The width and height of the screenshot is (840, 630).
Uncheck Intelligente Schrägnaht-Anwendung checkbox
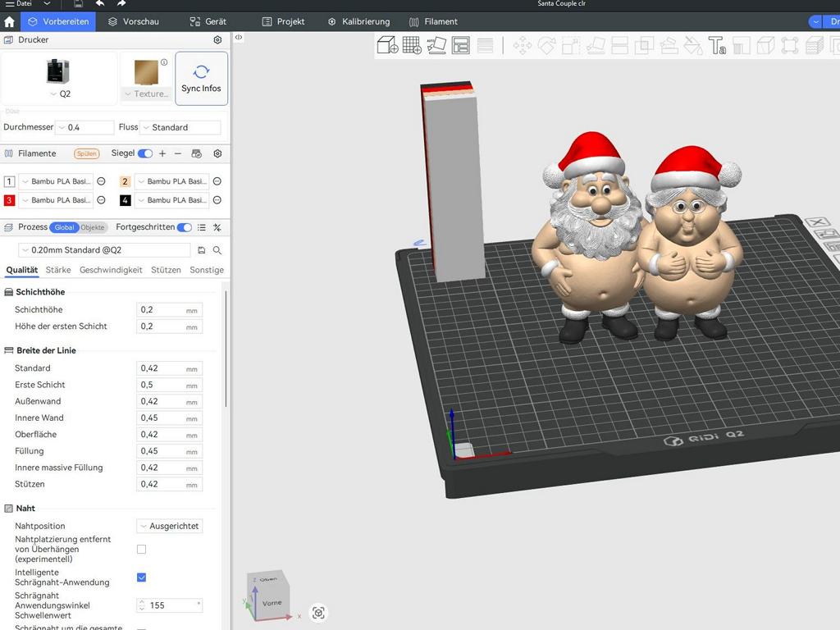(141, 577)
